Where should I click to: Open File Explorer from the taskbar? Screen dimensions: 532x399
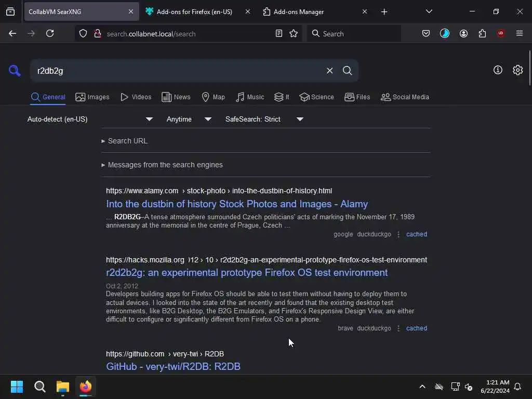(x=63, y=387)
